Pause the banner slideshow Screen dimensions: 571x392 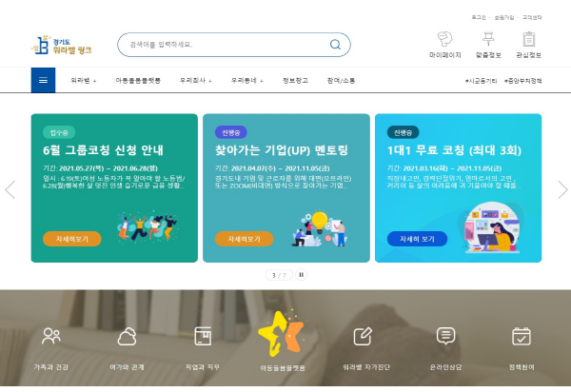[x=301, y=275]
